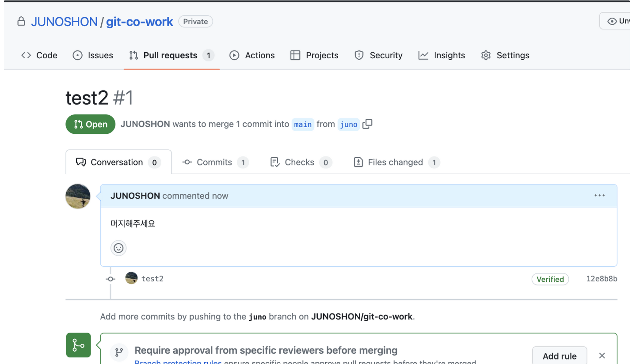Click the Pull requests counter badge

click(x=209, y=55)
